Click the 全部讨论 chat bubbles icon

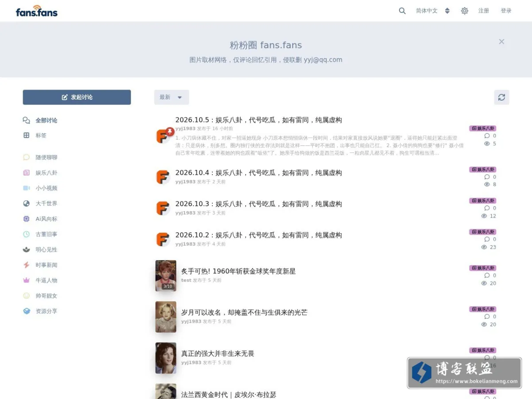[27, 120]
